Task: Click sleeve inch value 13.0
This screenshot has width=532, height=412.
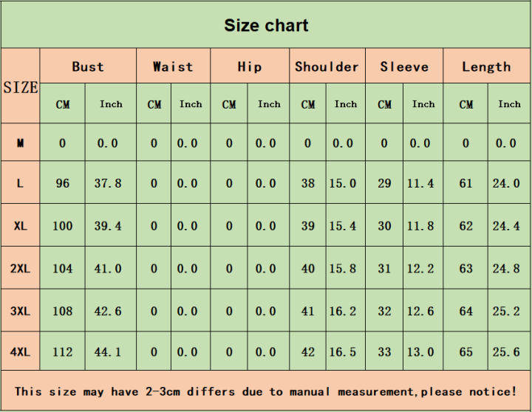Action: click(420, 352)
